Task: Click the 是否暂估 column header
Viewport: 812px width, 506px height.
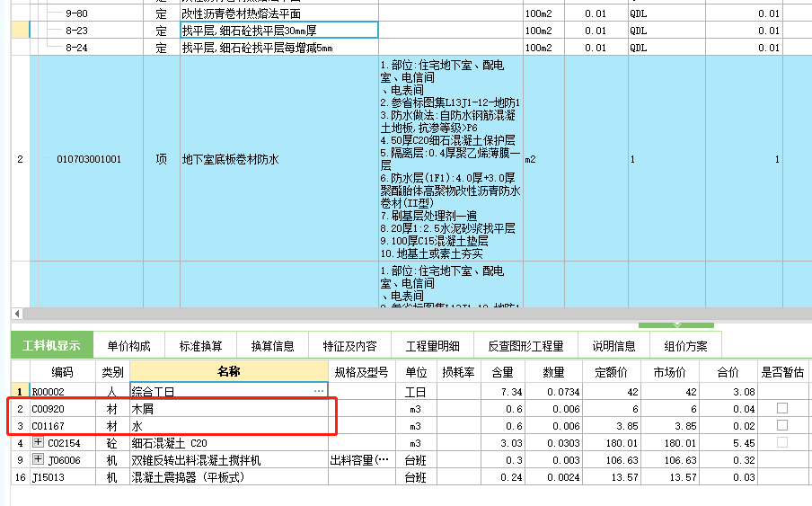Action: click(x=782, y=371)
